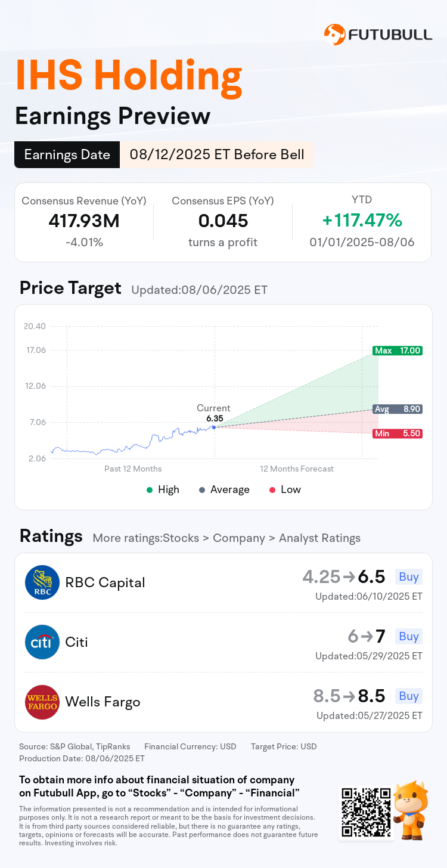Click the RBC Capital Buy tag
The image size is (447, 868).
click(x=409, y=576)
